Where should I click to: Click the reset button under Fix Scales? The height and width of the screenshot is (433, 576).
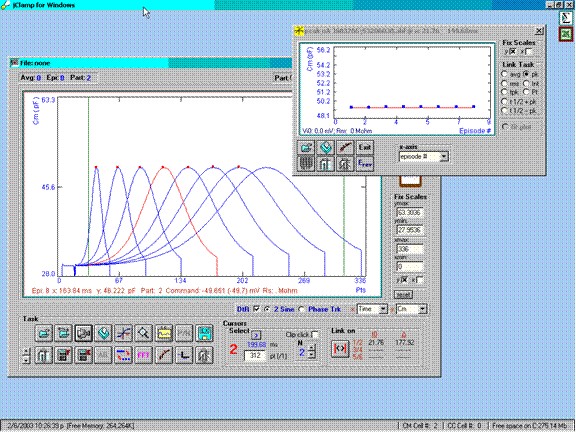(x=403, y=295)
